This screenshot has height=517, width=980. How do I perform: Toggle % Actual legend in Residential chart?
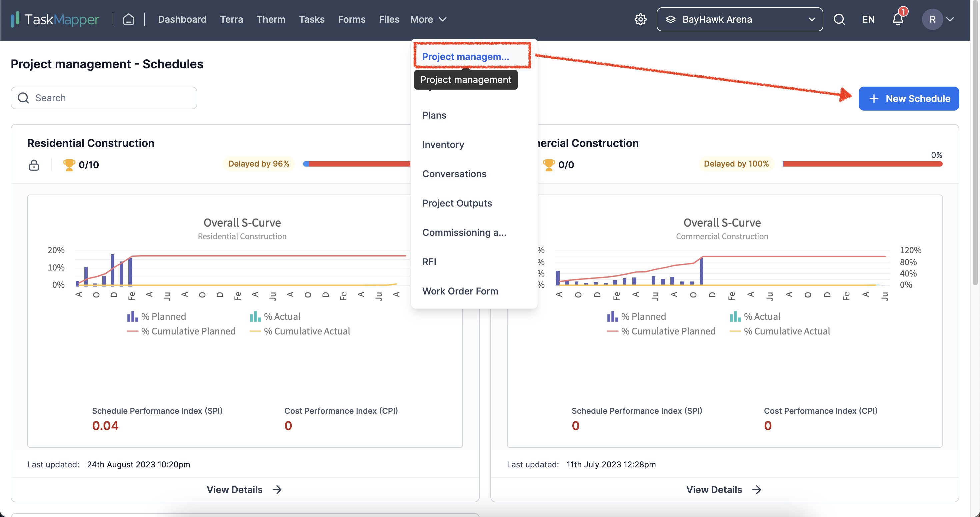(x=275, y=316)
